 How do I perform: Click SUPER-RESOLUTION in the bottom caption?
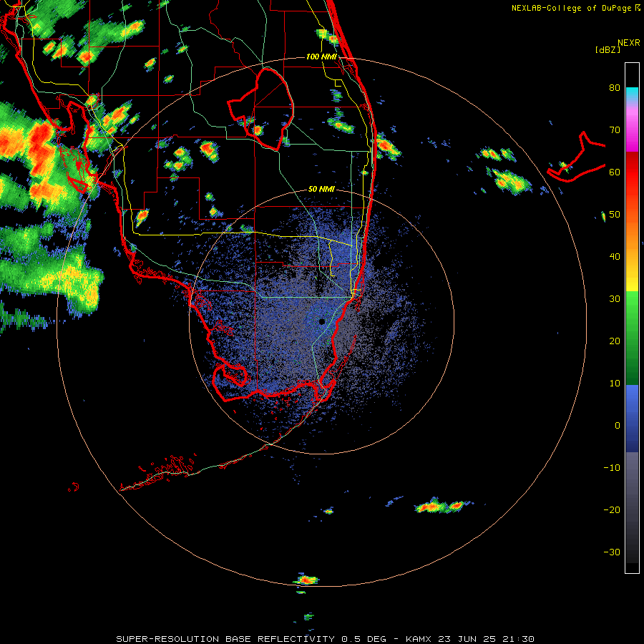pos(167,639)
